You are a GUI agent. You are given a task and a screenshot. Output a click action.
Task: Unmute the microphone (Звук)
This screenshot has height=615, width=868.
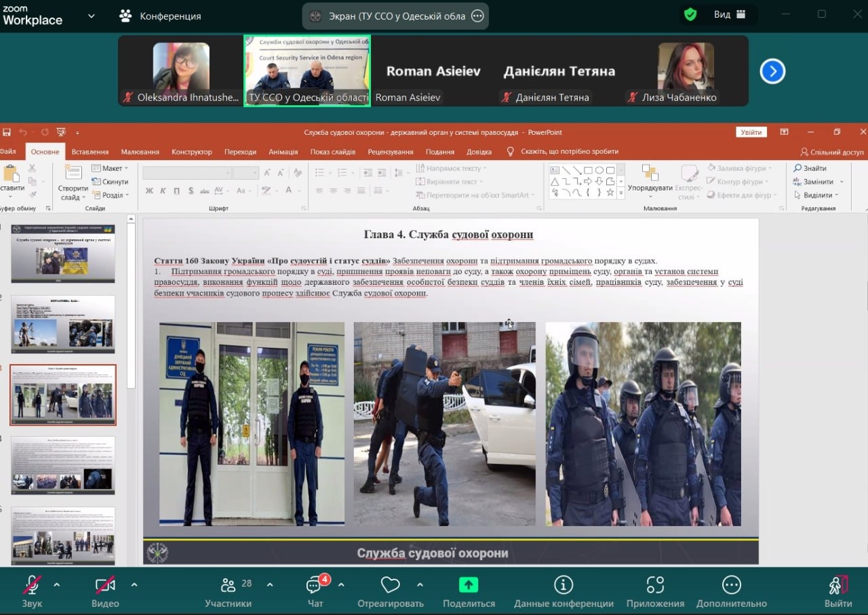pos(32,585)
